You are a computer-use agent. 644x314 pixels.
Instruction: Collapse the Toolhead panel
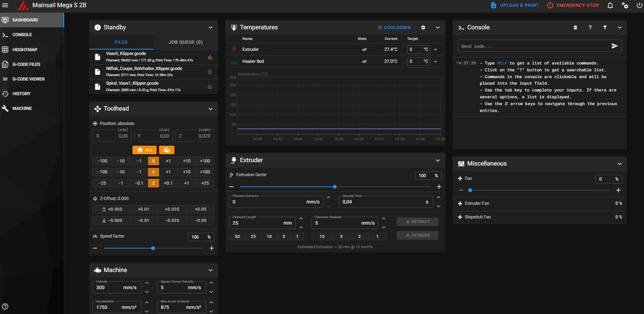(211, 109)
